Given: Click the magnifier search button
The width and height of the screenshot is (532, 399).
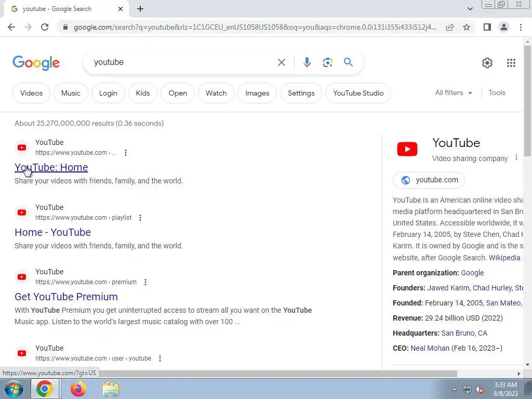Looking at the screenshot, I should 348,62.
